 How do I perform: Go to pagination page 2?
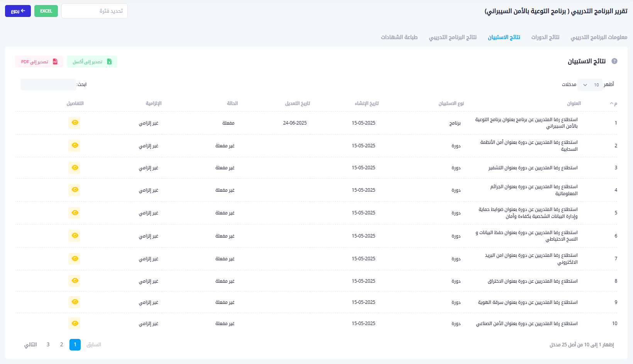coord(61,345)
